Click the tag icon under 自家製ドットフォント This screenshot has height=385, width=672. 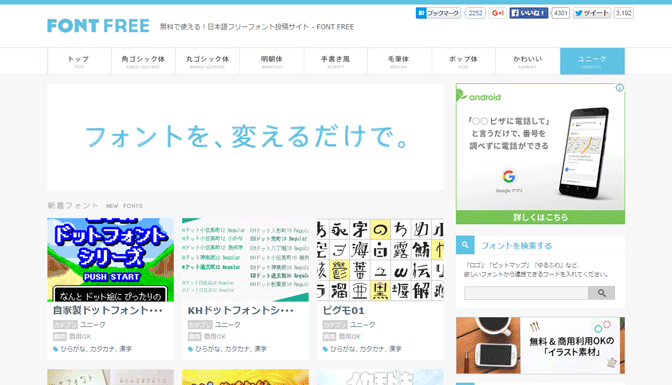[x=55, y=349]
